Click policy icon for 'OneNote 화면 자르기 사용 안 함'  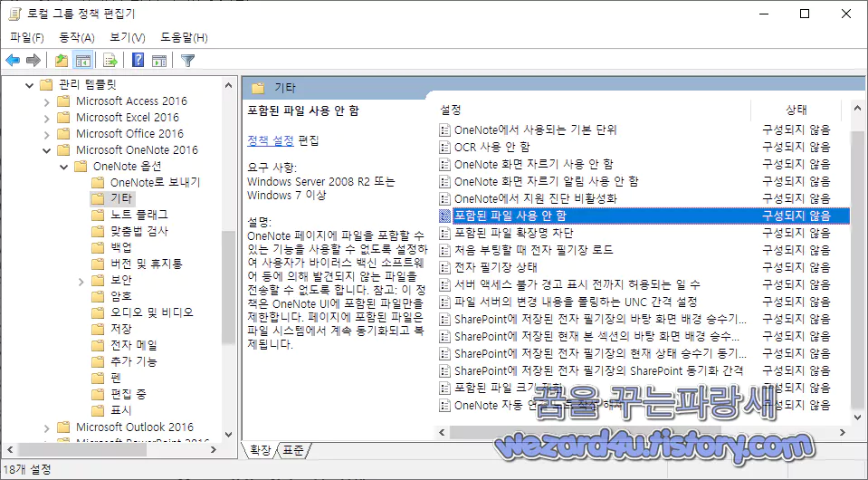tap(444, 164)
